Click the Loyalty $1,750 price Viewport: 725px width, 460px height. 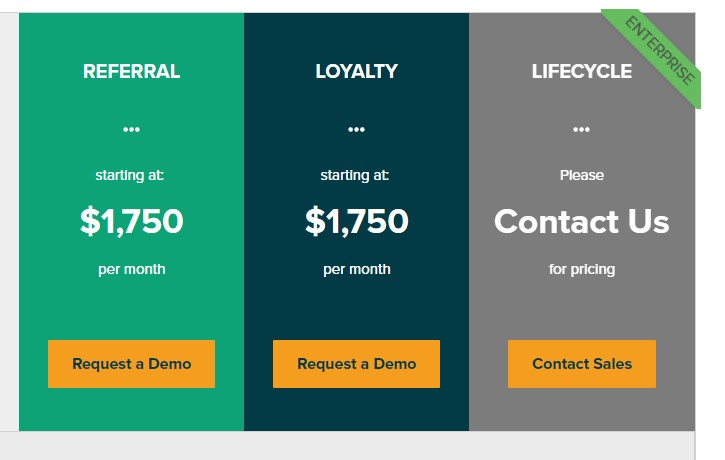(356, 221)
